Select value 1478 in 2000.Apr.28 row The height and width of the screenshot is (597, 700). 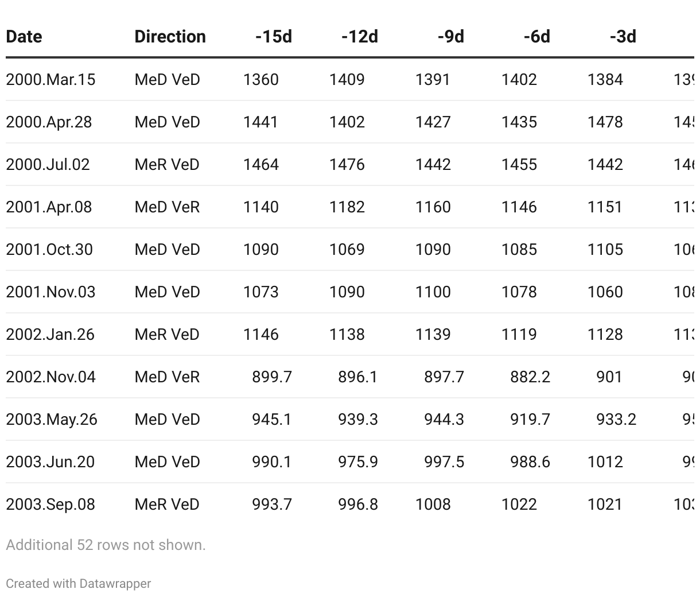[x=605, y=122]
